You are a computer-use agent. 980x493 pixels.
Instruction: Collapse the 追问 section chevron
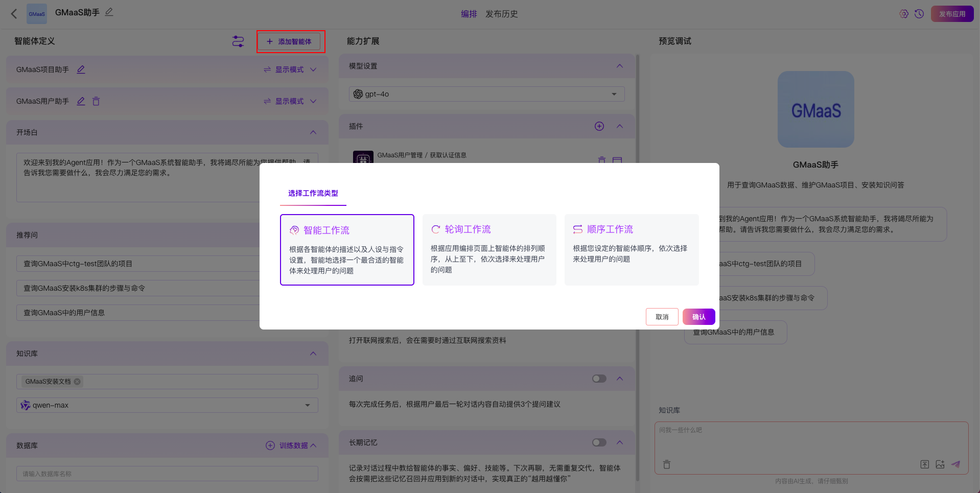(620, 379)
